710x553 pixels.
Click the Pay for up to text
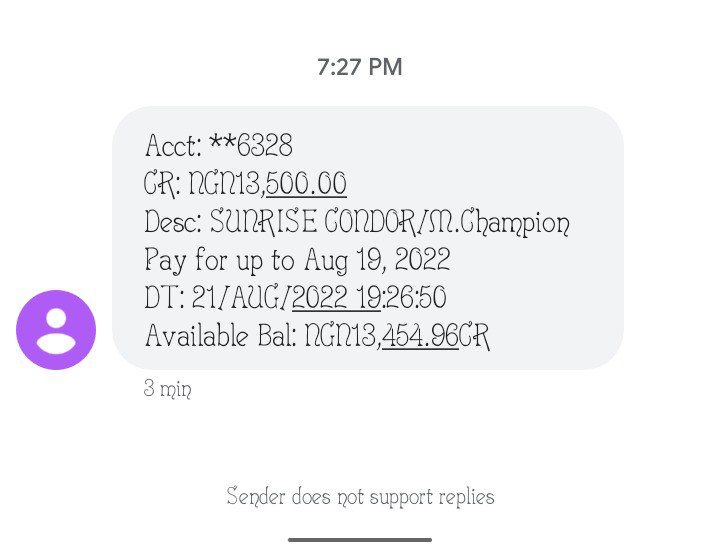pos(219,261)
